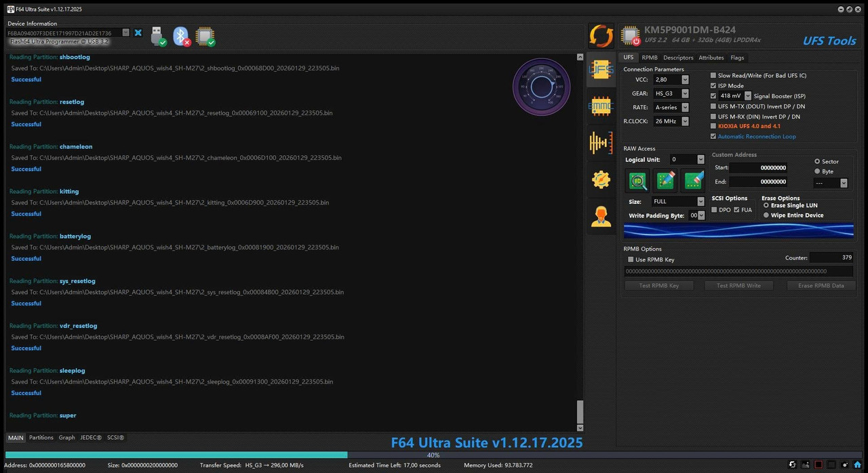This screenshot has height=473, width=868.
Task: Click the Test RPMB Key button
Action: pyautogui.click(x=659, y=285)
